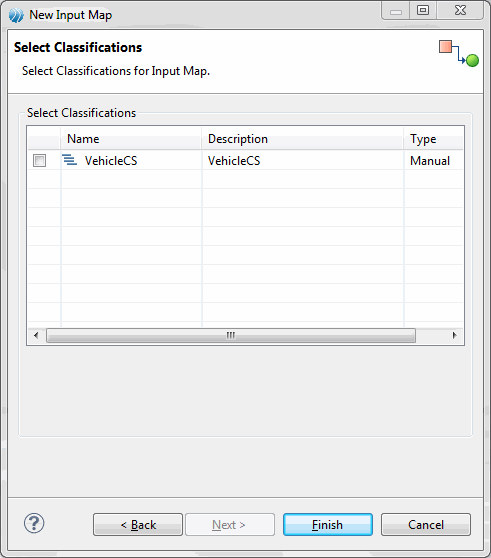Minimize the New Input Map window
The height and width of the screenshot is (558, 491).
[396, 10]
